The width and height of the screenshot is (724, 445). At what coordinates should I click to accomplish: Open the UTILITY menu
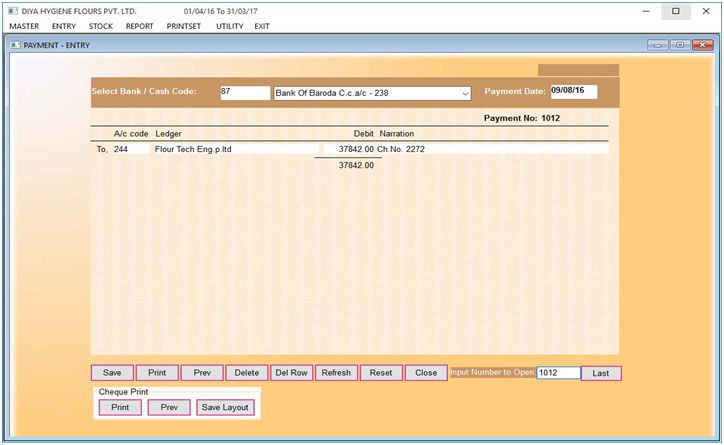click(x=229, y=26)
